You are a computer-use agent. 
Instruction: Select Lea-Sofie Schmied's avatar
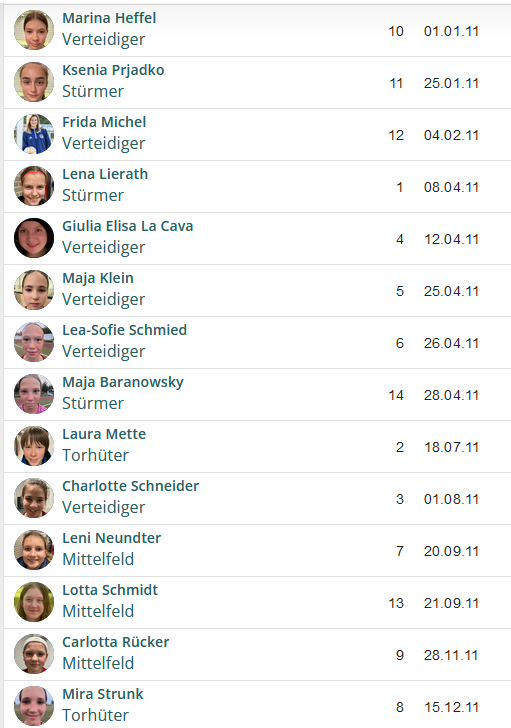(34, 342)
